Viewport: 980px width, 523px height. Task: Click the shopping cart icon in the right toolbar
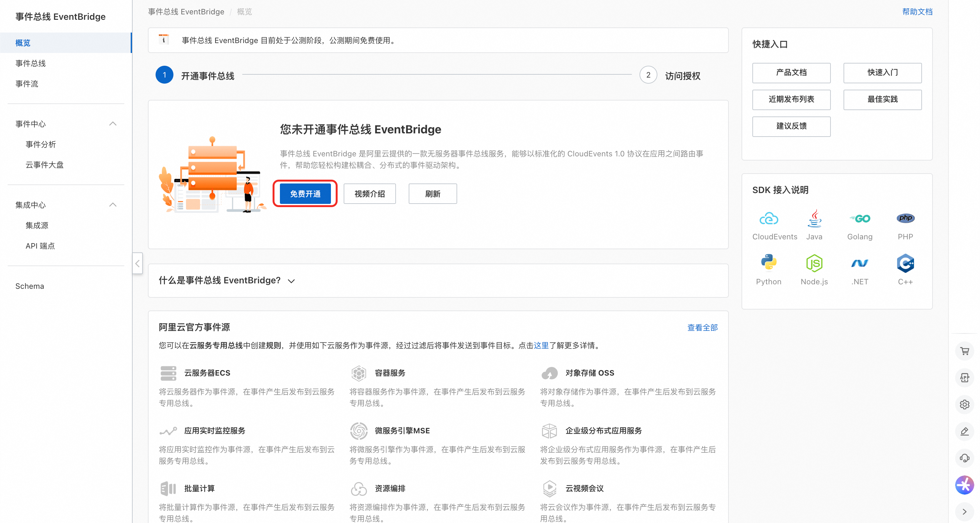[964, 351]
